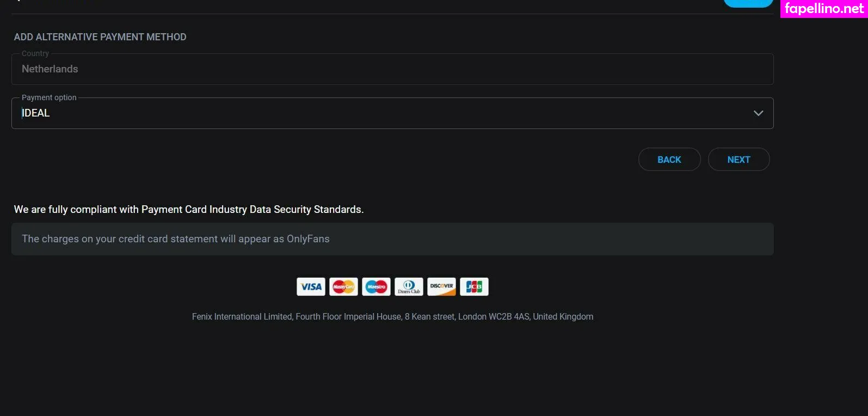Click the credit card statement OnlyFans notice
The height and width of the screenshot is (416, 868).
(x=392, y=239)
